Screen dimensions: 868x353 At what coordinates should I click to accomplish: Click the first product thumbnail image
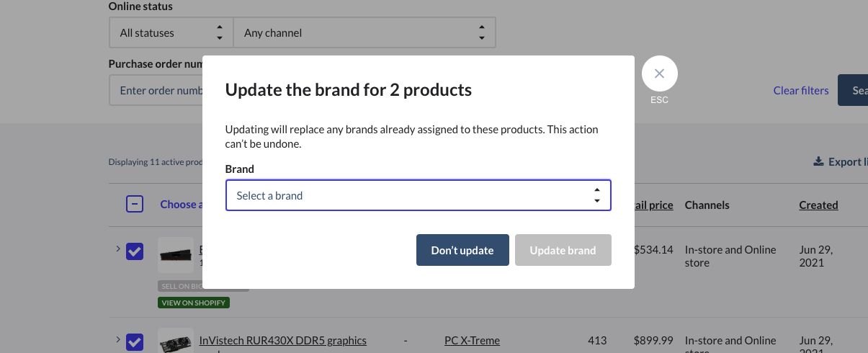pos(176,255)
